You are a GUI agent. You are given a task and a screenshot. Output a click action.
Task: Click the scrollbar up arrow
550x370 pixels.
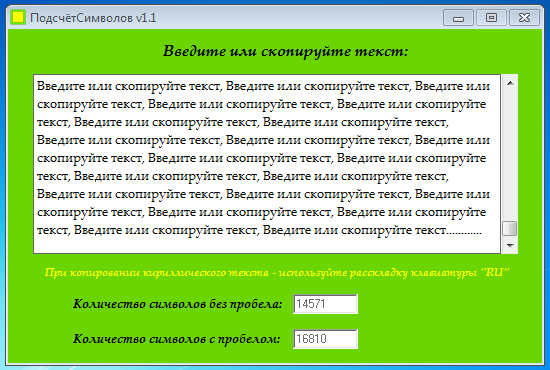(x=510, y=83)
